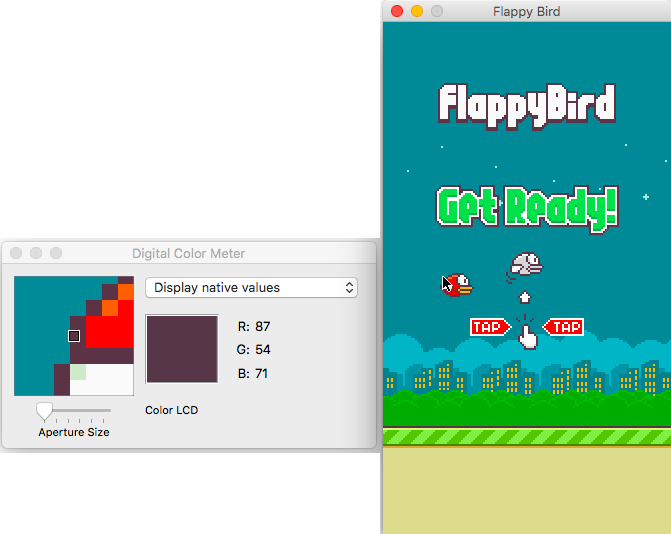This screenshot has height=534, width=671.
Task: Click the left red TAP label
Action: click(490, 327)
